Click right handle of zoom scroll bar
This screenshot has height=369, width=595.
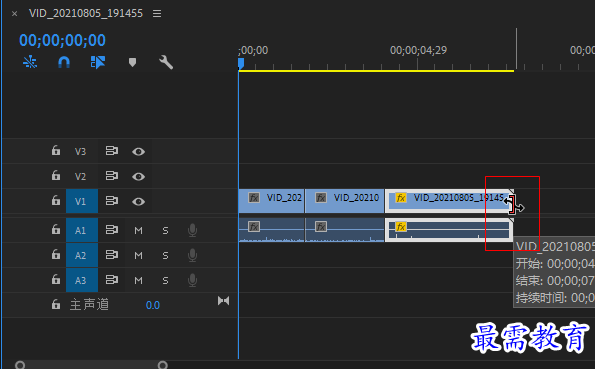162,365
